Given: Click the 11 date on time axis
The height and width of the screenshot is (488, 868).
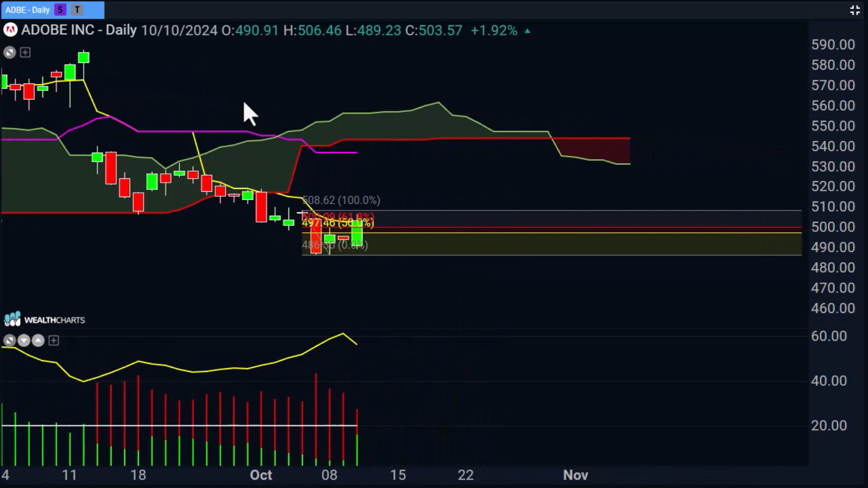Looking at the screenshot, I should tap(70, 475).
